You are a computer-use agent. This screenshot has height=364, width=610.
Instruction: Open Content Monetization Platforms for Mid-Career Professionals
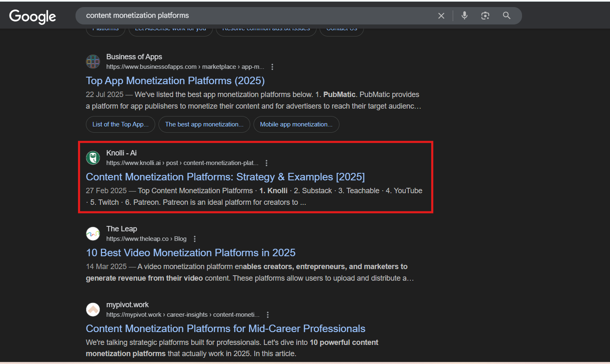coord(225,328)
